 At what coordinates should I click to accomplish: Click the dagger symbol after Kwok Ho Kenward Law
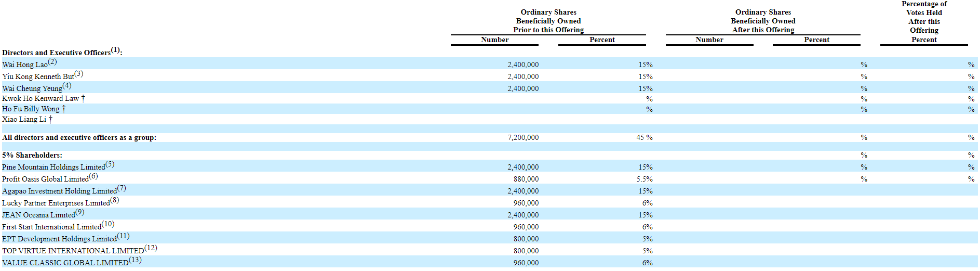(x=83, y=98)
